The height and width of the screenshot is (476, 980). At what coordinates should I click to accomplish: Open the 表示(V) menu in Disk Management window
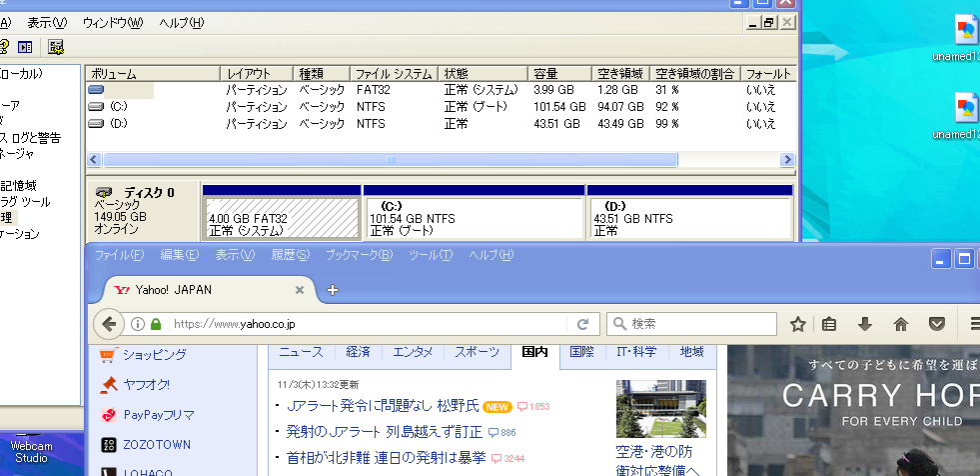tap(47, 23)
